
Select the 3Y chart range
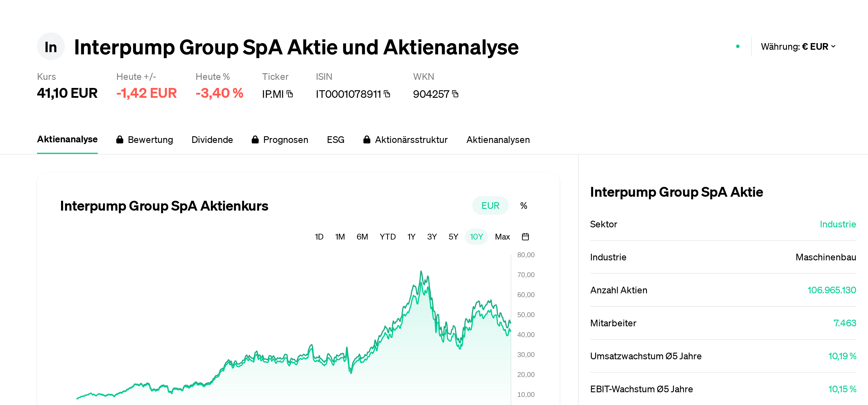(x=432, y=237)
